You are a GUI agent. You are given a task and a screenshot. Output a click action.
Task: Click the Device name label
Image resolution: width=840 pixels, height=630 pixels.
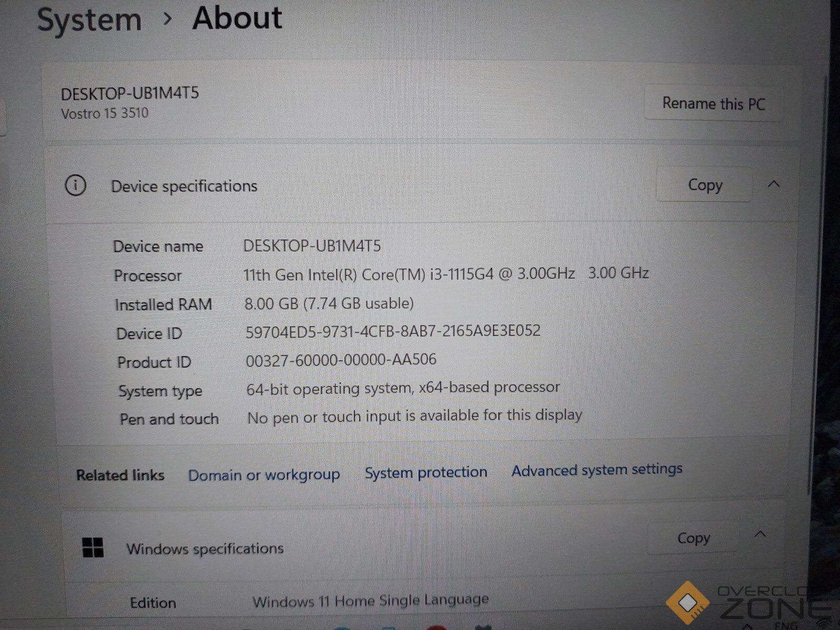(x=158, y=246)
